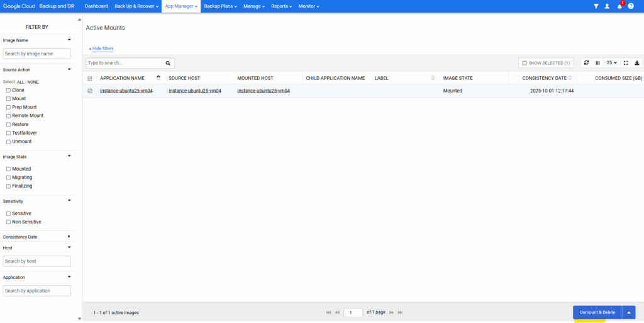Click the Search by host field

pos(37,261)
